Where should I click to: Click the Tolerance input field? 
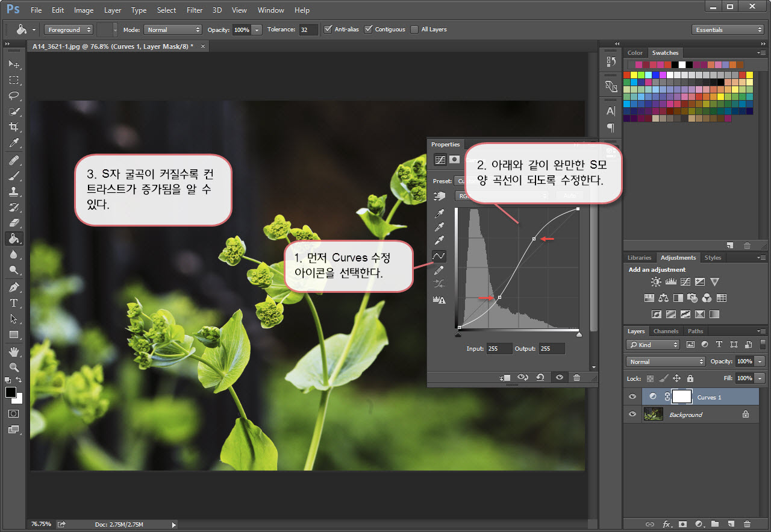point(308,30)
